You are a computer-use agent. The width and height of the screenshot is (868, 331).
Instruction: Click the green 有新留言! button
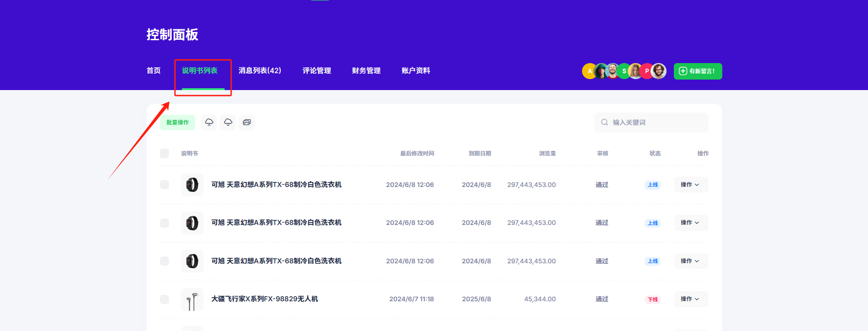click(x=698, y=71)
